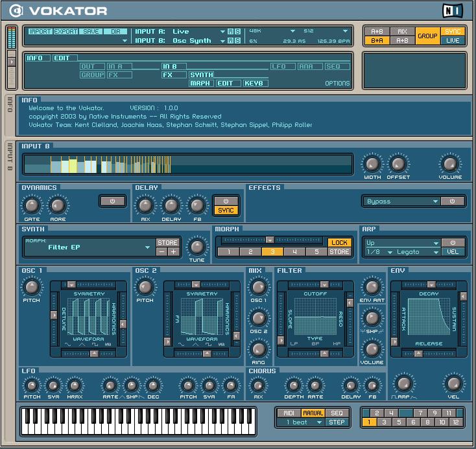The width and height of the screenshot is (476, 449).
Task: Enable the LIVE mode button
Action: [453, 41]
